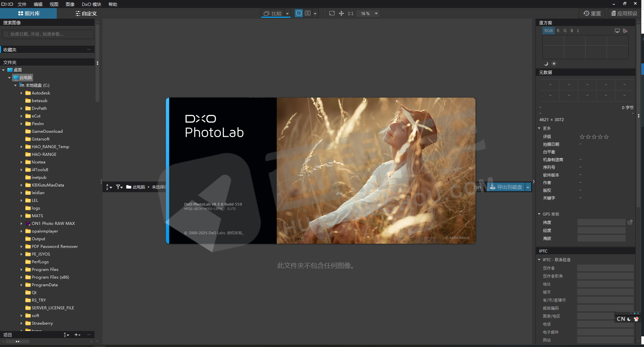Image resolution: width=644 pixels, height=347 pixels.
Task: Click the monitor gamut warning icon in histogram
Action: coord(617,31)
